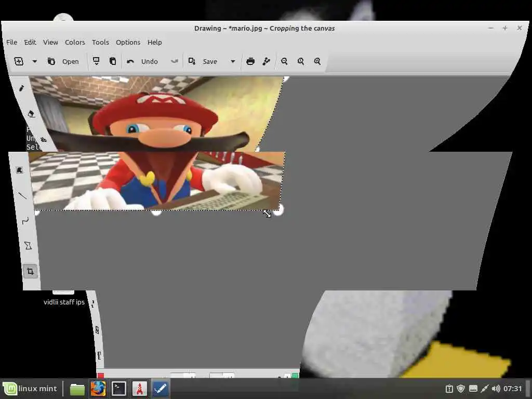Minimize the Drawing window
The width and height of the screenshot is (532, 399).
tap(490, 28)
